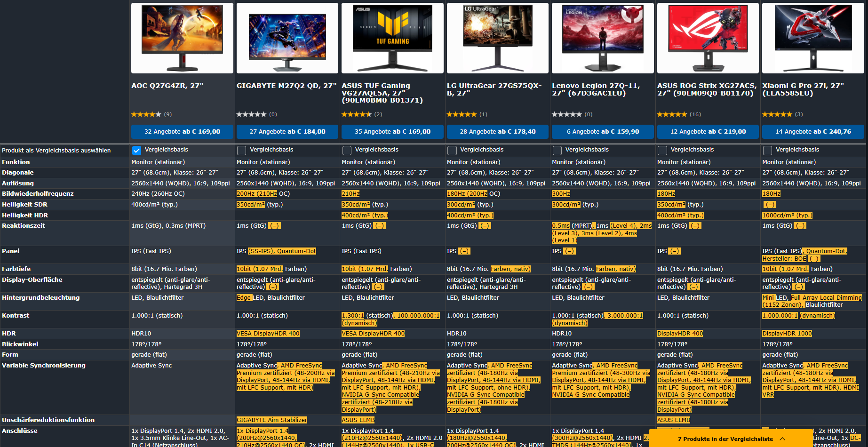Click the Blickwinkel row label
Viewport: 868px width, 447px height.
tap(20, 344)
